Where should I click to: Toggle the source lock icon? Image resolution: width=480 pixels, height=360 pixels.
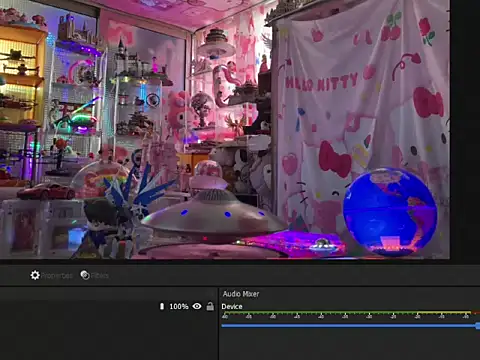pos(210,306)
